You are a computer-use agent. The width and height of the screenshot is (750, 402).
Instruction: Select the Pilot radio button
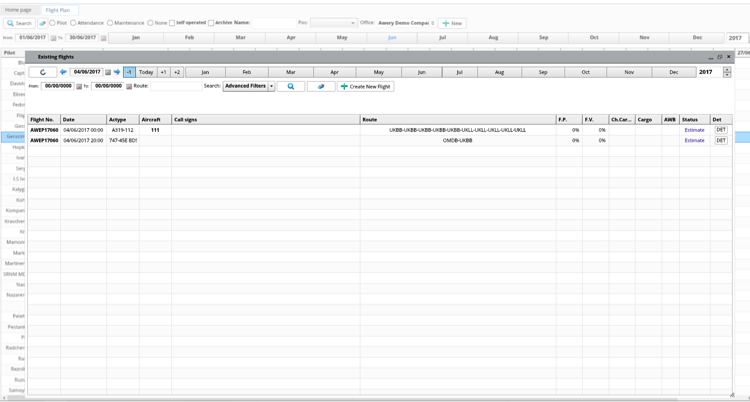point(52,23)
